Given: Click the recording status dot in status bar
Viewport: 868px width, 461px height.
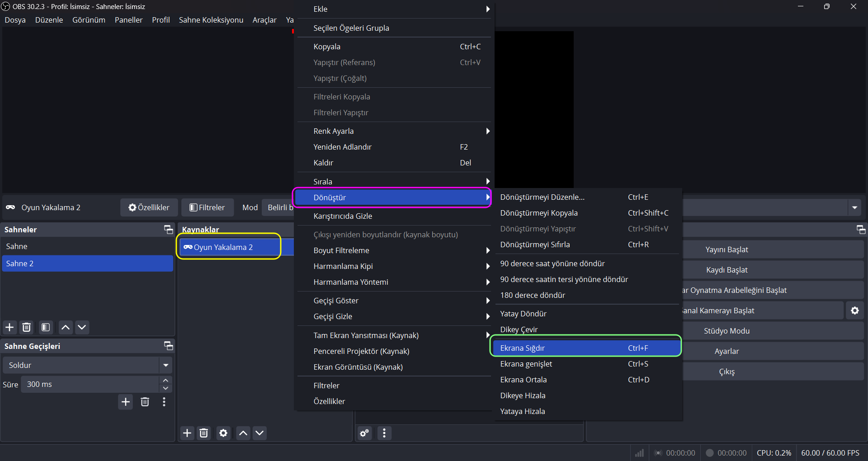Looking at the screenshot, I should [x=710, y=453].
